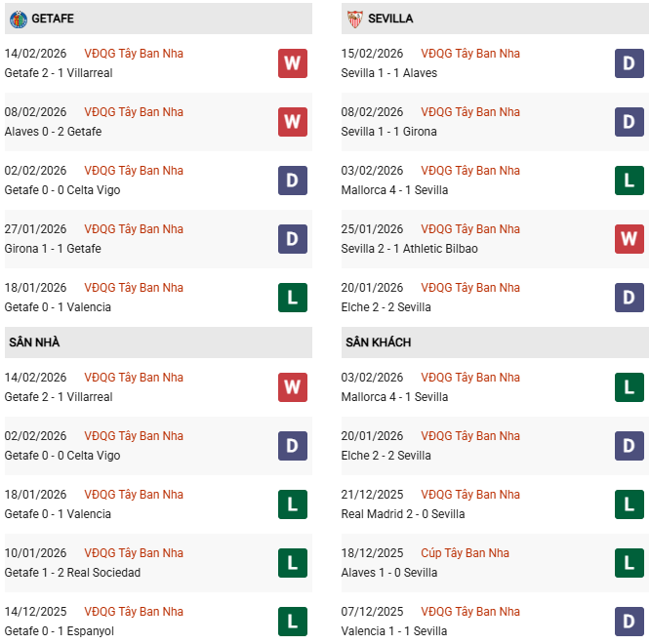Click the GETAFE team name header
The height and width of the screenshot is (644, 650).
click(x=53, y=19)
